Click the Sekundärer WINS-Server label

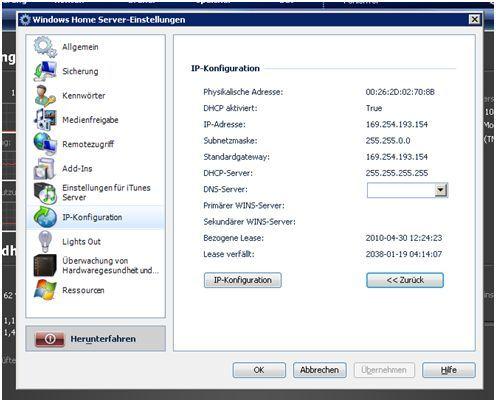coord(249,222)
